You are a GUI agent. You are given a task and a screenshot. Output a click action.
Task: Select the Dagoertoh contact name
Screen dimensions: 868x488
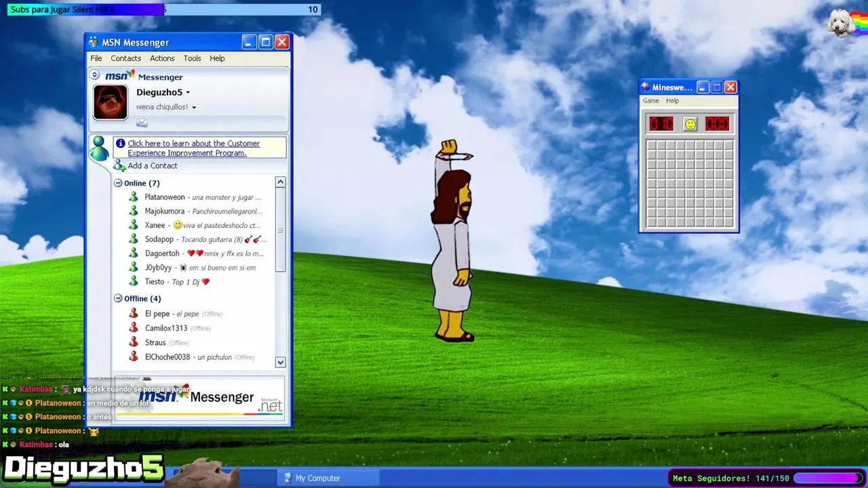[x=162, y=253]
